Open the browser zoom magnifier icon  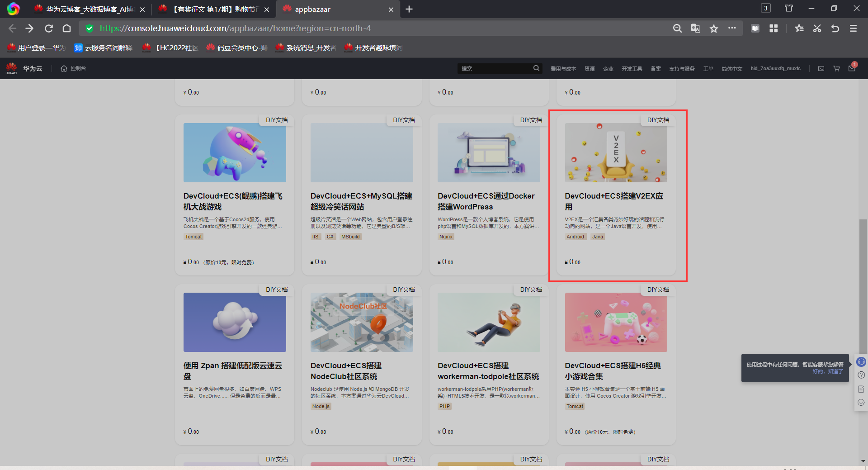[677, 28]
